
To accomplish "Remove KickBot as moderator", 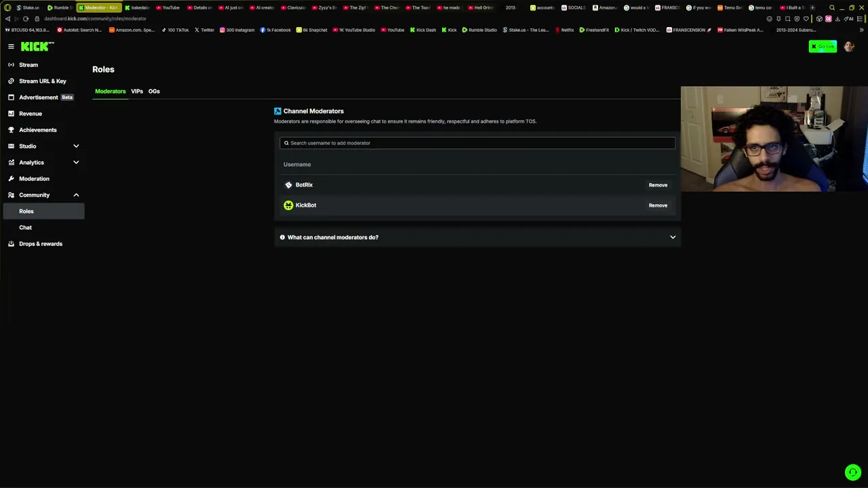I will [658, 205].
